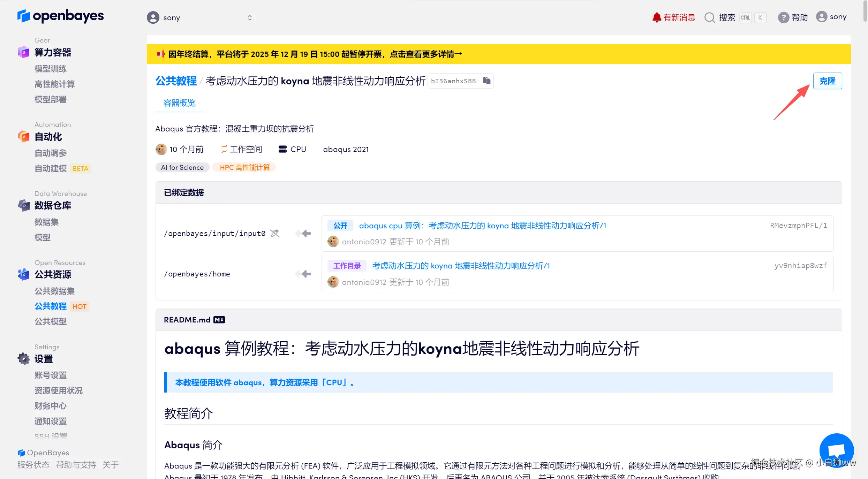Click the new messages bell icon

point(657,17)
